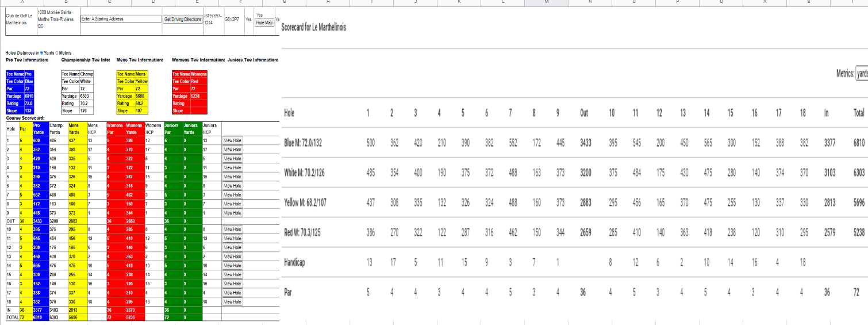Select column M header
This screenshot has height=325, width=868.
546,2
